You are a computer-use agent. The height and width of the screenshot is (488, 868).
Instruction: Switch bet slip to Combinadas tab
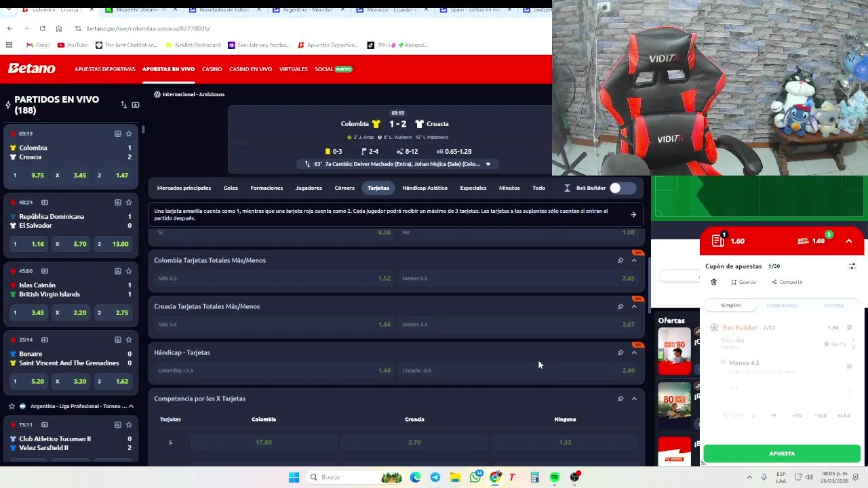[x=782, y=306]
